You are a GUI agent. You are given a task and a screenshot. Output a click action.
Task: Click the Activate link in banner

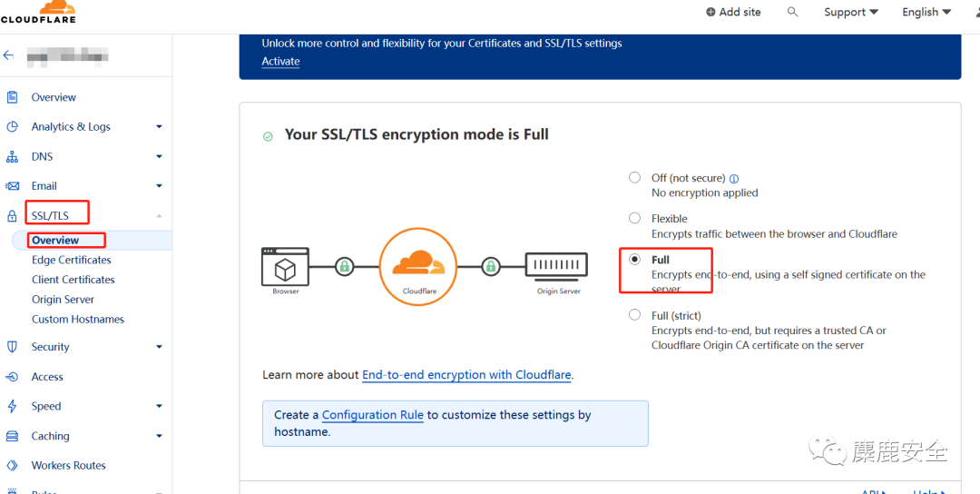pyautogui.click(x=280, y=61)
